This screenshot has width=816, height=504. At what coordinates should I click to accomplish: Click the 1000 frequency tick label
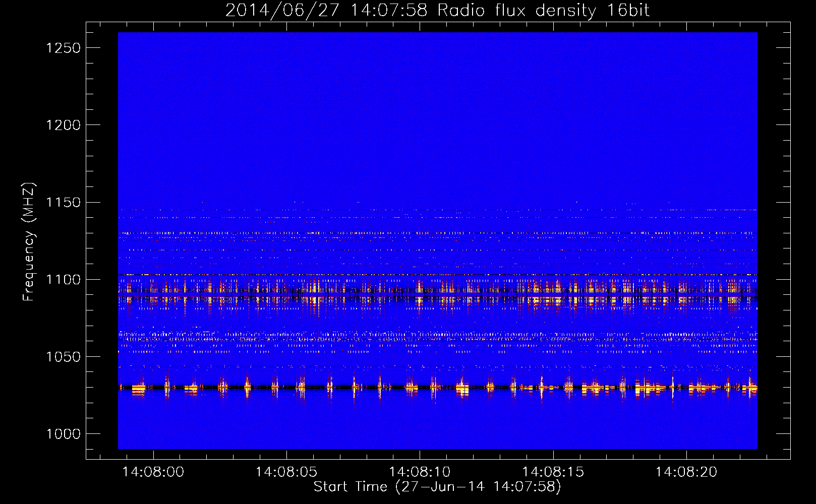[x=64, y=434]
